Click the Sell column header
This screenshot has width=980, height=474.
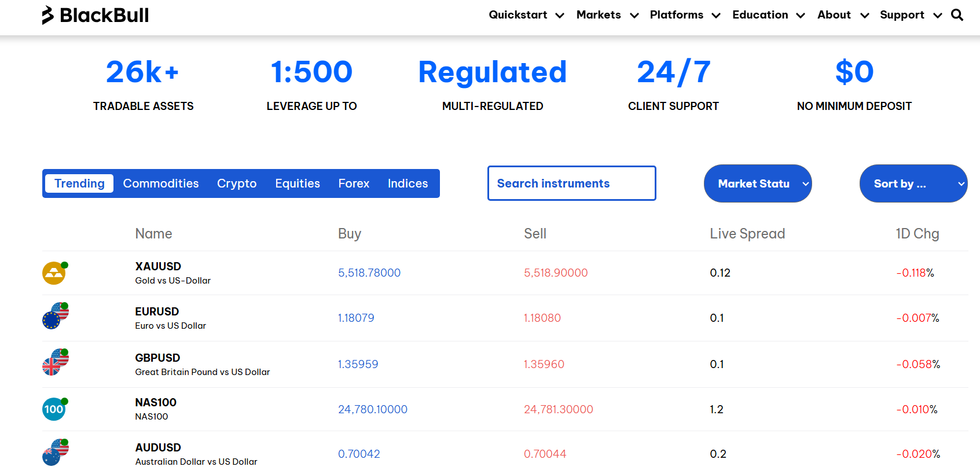535,234
